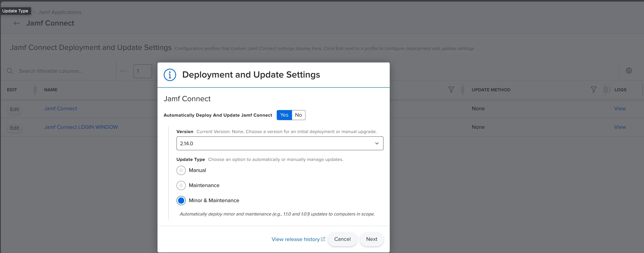This screenshot has width=644, height=253.
Task: Select the Maintenance update type
Action: coord(181,185)
